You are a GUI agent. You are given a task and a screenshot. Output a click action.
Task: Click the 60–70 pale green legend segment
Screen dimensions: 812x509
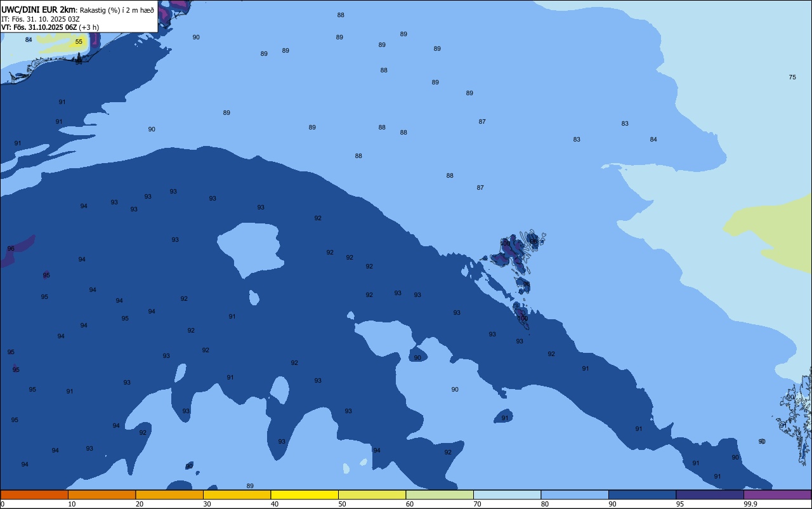click(x=440, y=494)
